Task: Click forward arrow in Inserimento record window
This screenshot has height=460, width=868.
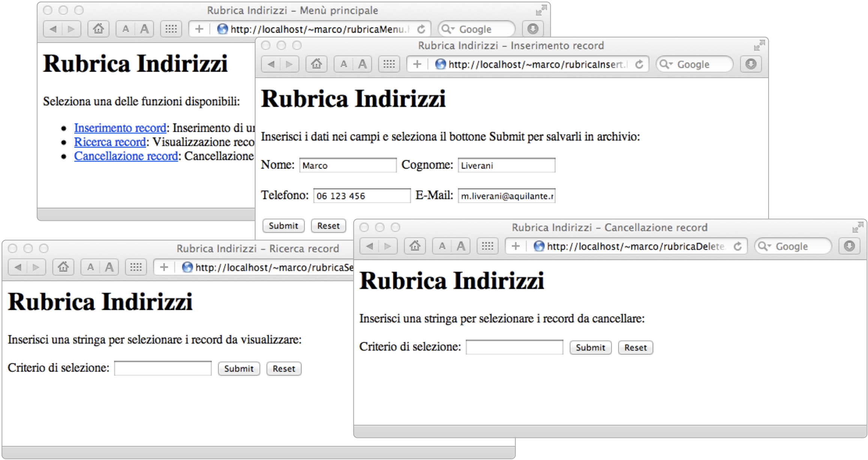Action: [x=289, y=64]
